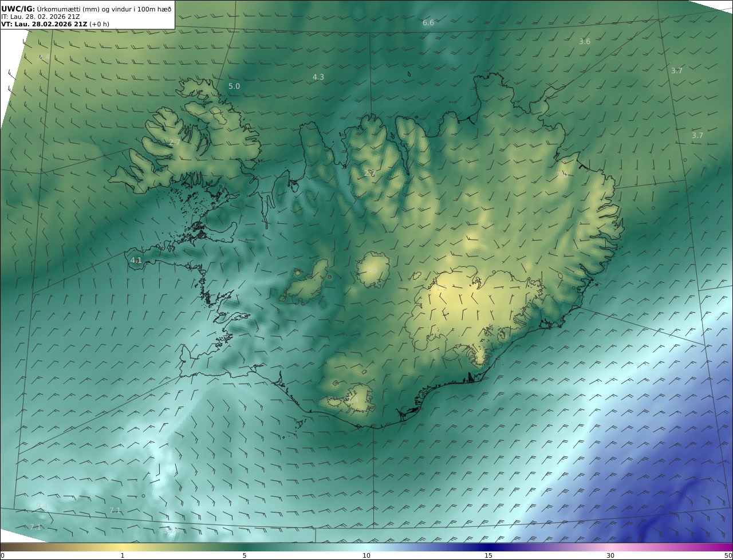The image size is (733, 560).
Task: Click the colorbar tick label 1
Action: pyautogui.click(x=123, y=555)
